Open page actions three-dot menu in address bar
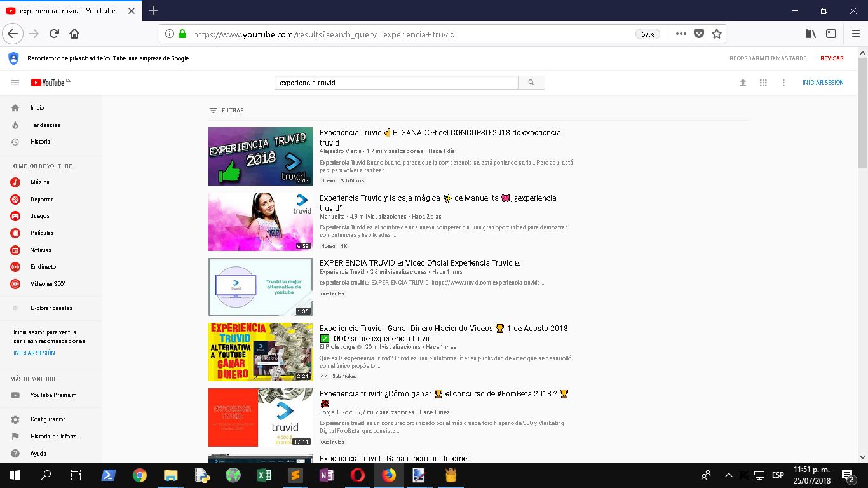The image size is (868, 488). click(681, 34)
